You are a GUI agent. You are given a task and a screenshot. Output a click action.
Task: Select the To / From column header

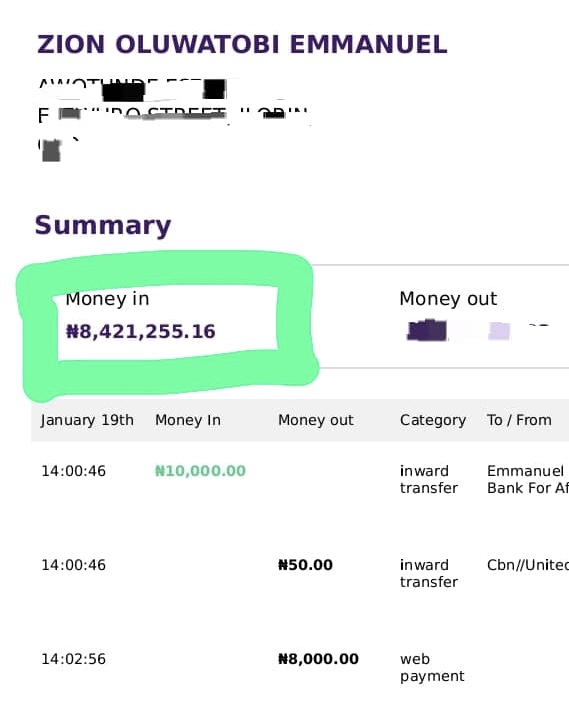pos(519,420)
